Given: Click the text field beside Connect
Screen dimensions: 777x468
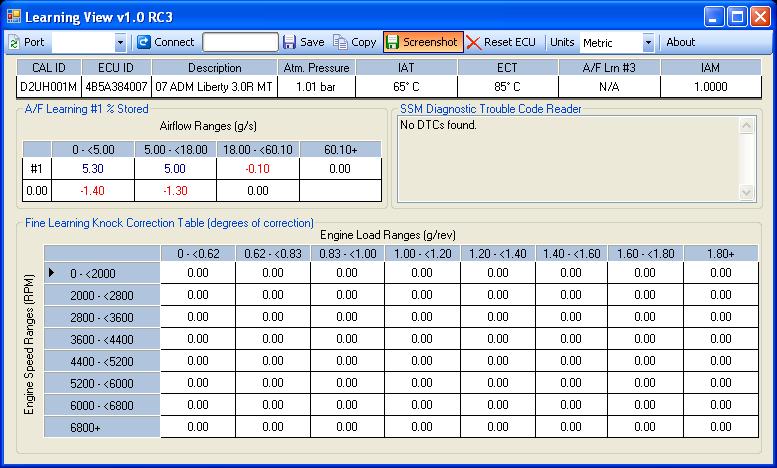Looking at the screenshot, I should (x=240, y=42).
